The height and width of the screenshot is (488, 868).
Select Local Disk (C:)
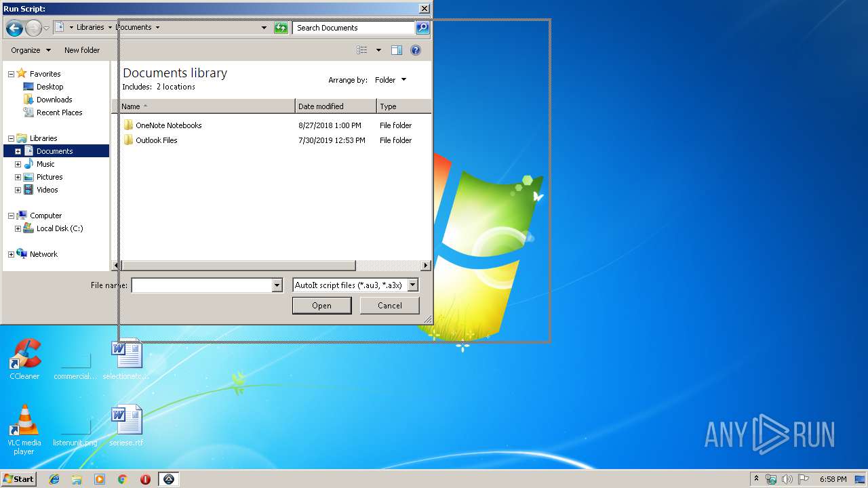coord(60,228)
